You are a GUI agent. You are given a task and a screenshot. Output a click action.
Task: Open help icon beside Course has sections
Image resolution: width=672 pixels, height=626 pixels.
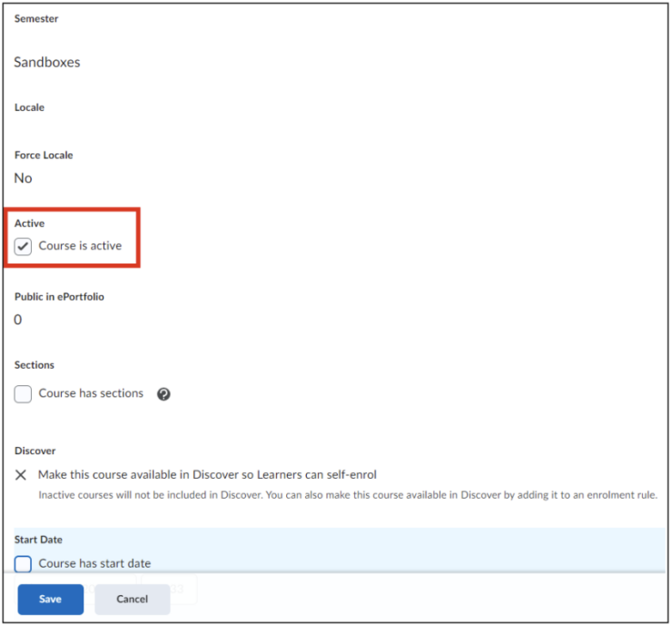click(163, 394)
